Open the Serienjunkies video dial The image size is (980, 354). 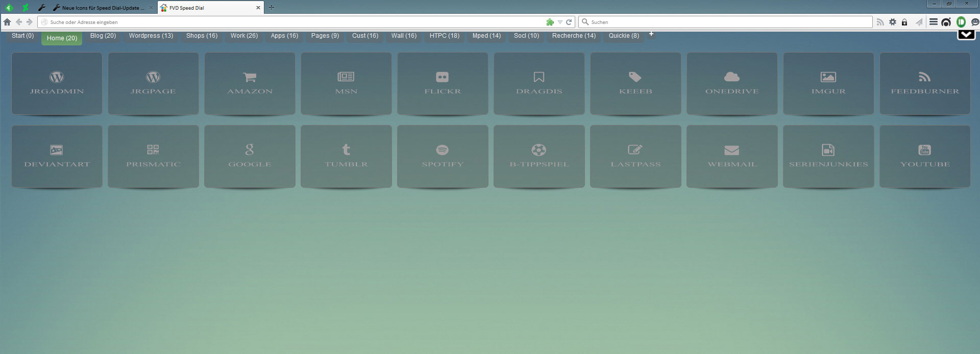coord(828,157)
